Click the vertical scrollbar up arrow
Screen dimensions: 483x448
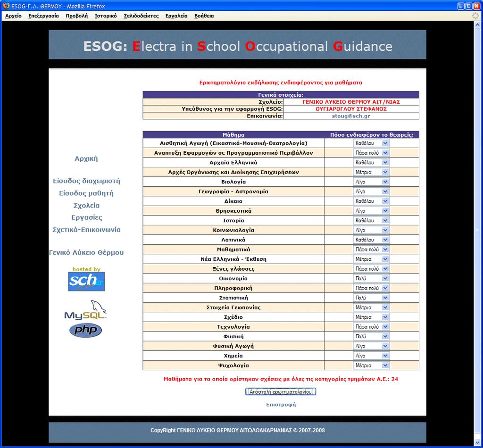click(x=477, y=24)
